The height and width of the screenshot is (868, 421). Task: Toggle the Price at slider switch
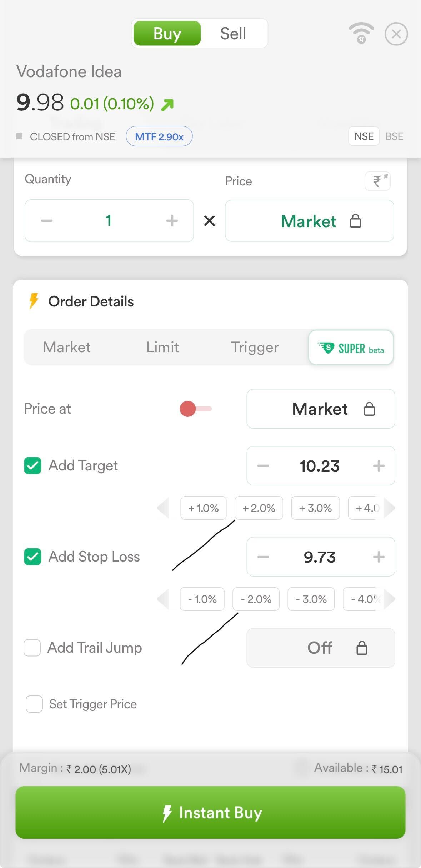(x=195, y=409)
